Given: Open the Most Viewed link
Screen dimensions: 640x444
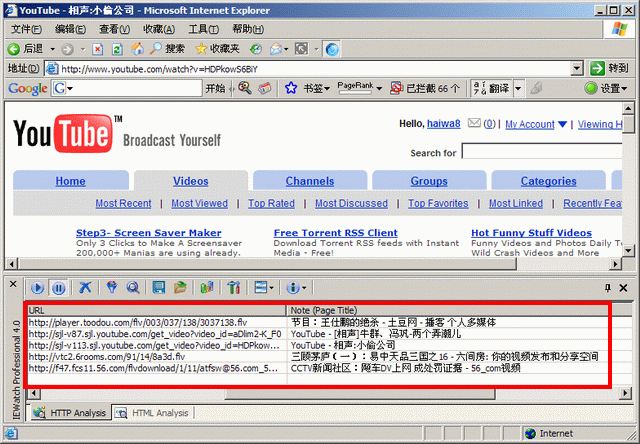Looking at the screenshot, I should pyautogui.click(x=200, y=203).
